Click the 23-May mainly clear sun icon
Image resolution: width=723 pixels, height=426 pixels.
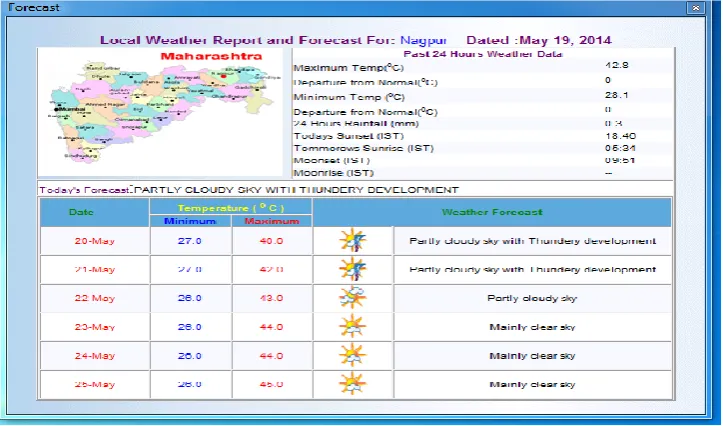click(x=353, y=326)
